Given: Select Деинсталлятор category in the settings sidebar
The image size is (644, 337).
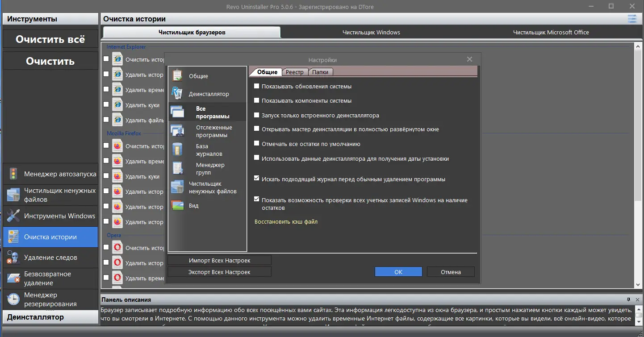Looking at the screenshot, I should pyautogui.click(x=207, y=94).
